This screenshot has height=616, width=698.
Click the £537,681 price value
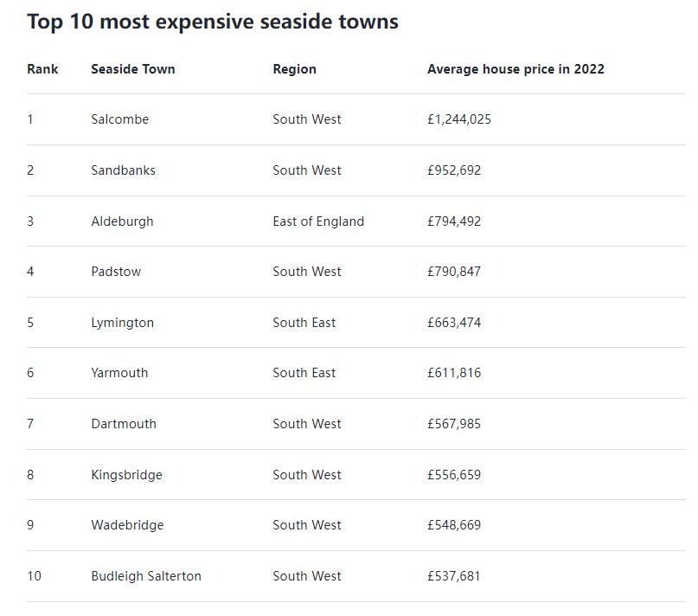pyautogui.click(x=453, y=576)
